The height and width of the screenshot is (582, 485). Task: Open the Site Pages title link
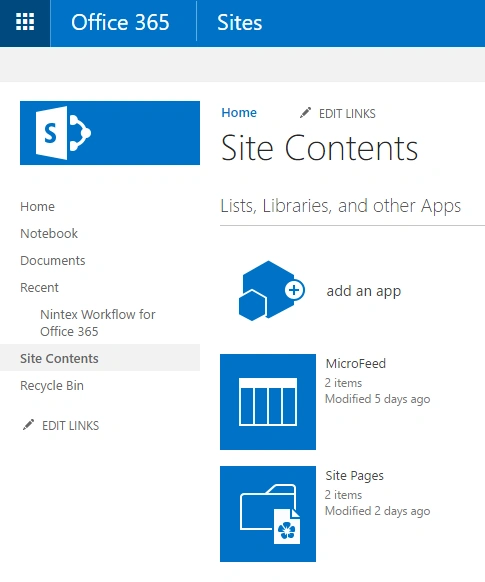tap(354, 476)
